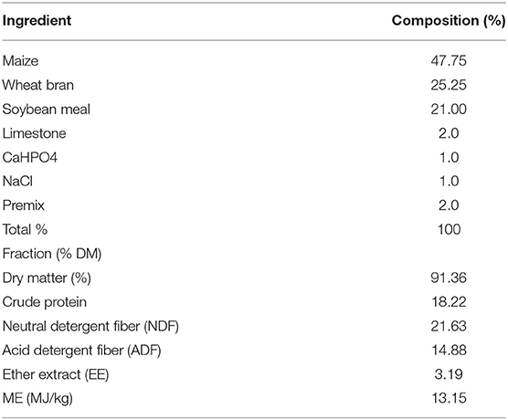
Task: Select the Soybean meal label
Action: tap(47, 110)
